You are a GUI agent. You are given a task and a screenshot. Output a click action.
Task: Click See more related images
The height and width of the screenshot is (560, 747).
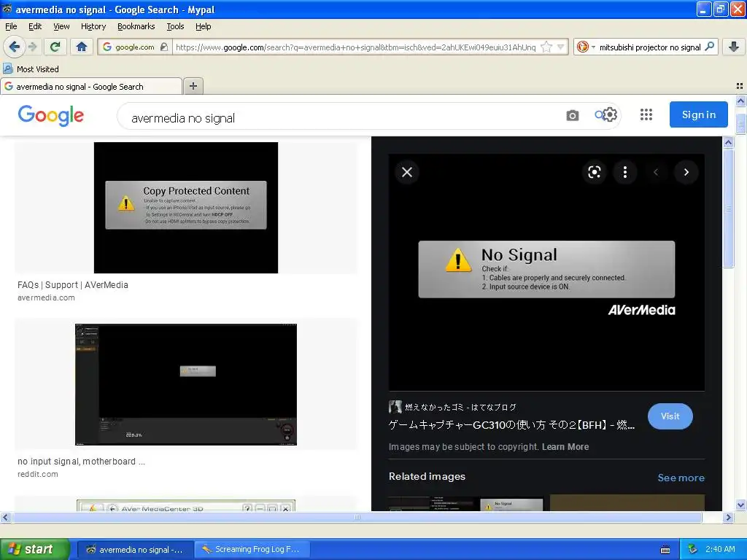pyautogui.click(x=681, y=478)
